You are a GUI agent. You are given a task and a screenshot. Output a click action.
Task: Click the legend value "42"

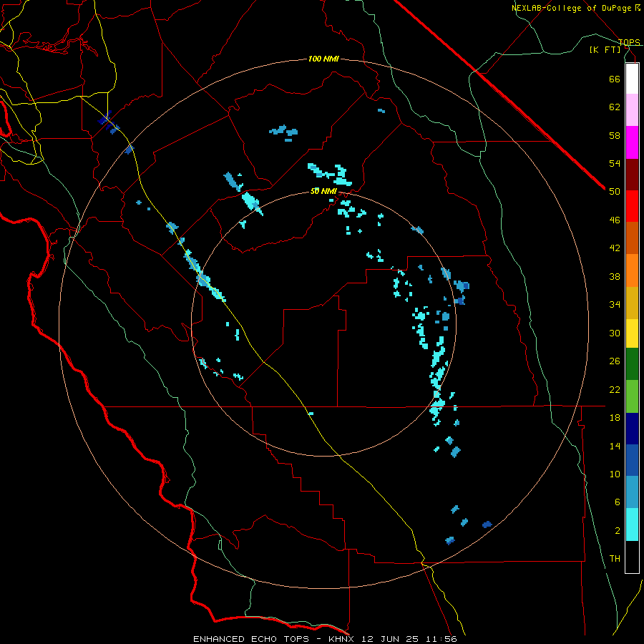615,248
